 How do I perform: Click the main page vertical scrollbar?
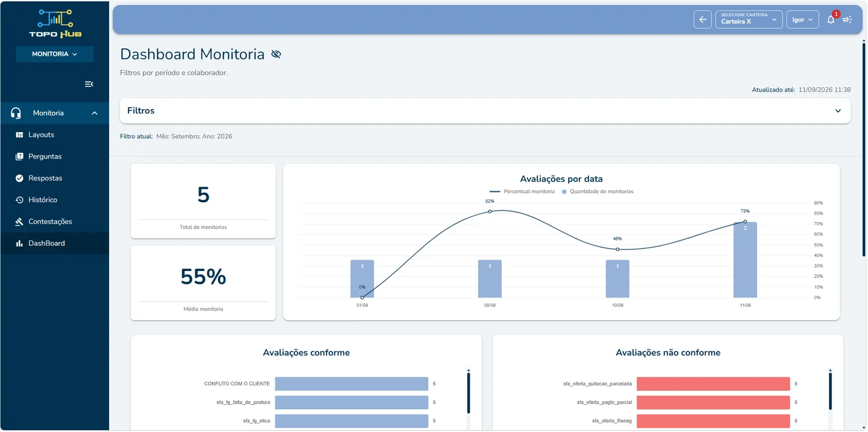click(x=864, y=149)
